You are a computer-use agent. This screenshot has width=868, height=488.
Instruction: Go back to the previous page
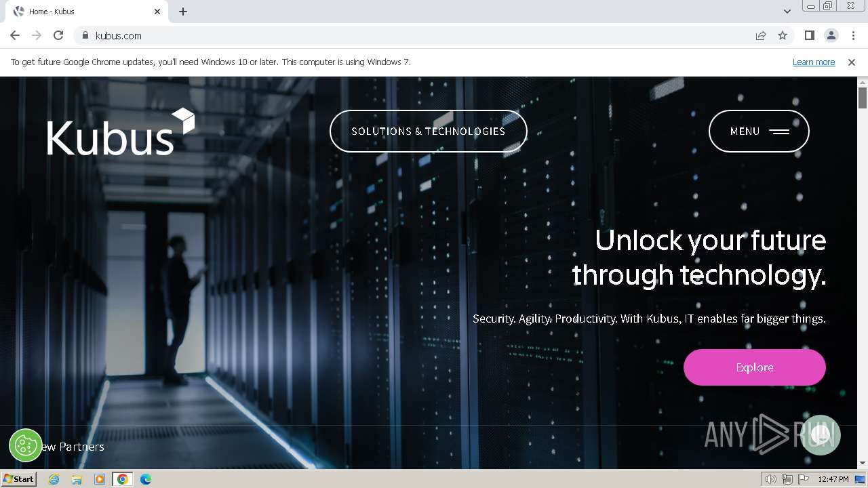(15, 35)
